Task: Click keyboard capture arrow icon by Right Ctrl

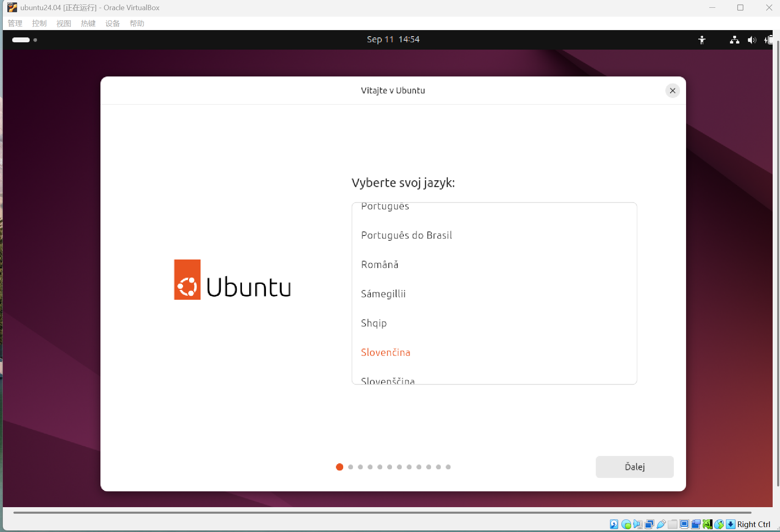Action: click(x=731, y=524)
